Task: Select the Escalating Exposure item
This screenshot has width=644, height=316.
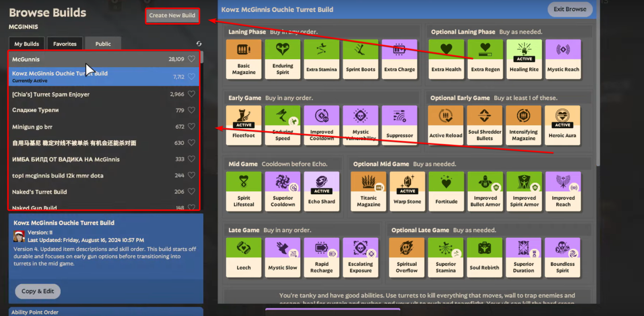Action: (x=360, y=257)
